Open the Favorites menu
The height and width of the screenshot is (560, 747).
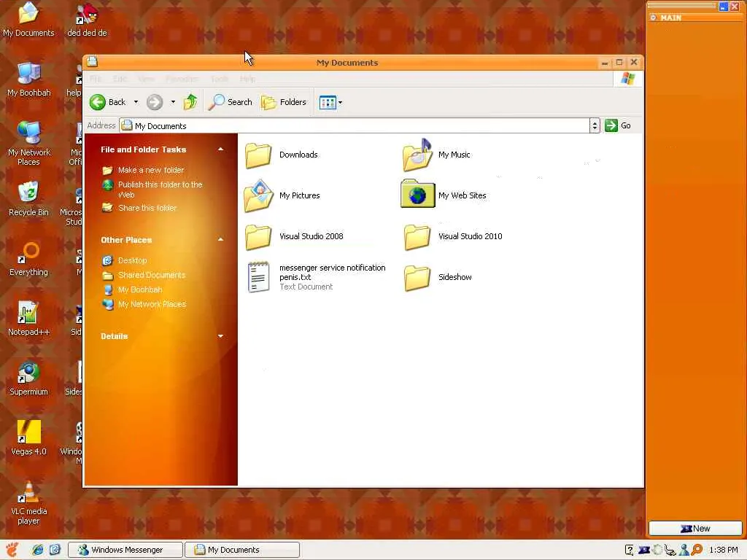pyautogui.click(x=182, y=79)
